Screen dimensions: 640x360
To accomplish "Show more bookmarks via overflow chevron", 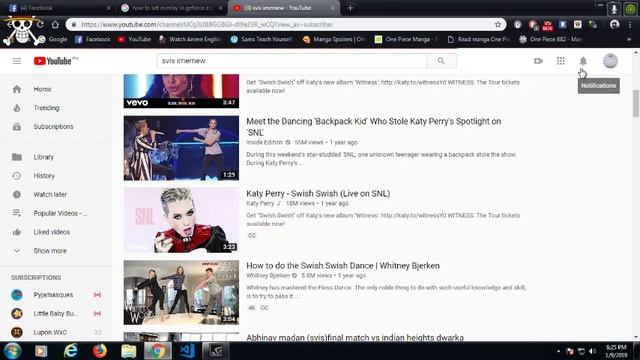I will click(629, 39).
